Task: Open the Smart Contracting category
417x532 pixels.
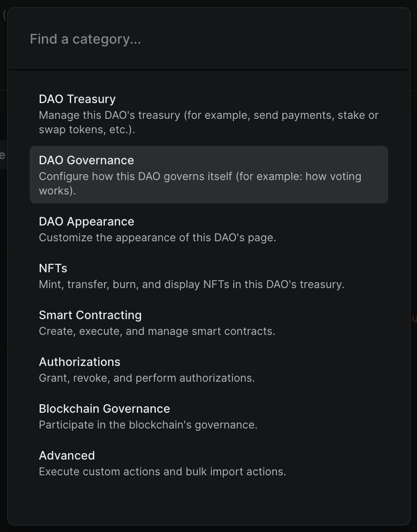Action: (x=90, y=315)
